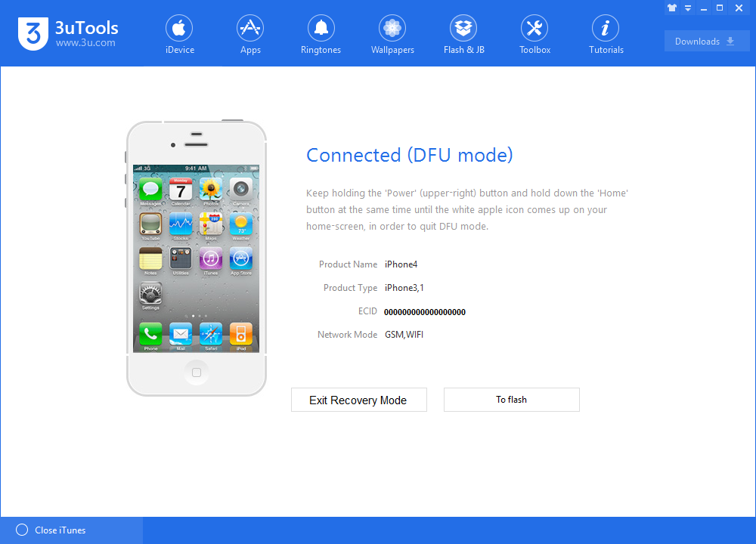Click the Mail dock icon on phone image
Screen dimensions: 756x544
point(181,333)
